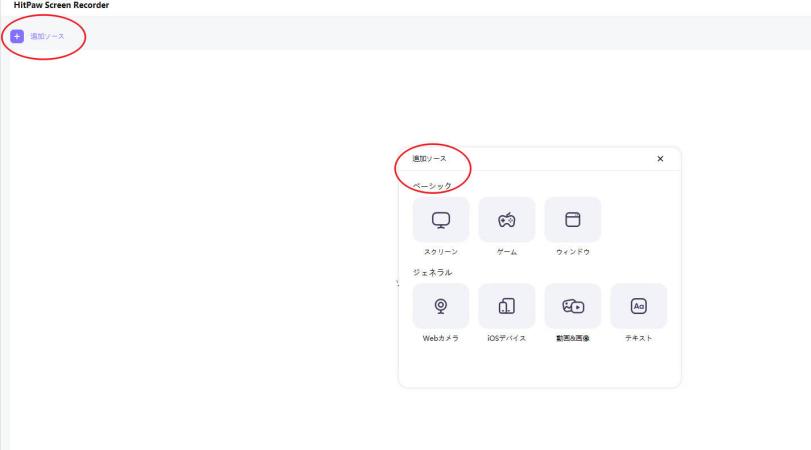Click the iOSデバイス label text
This screenshot has height=450, width=811.
[507, 338]
